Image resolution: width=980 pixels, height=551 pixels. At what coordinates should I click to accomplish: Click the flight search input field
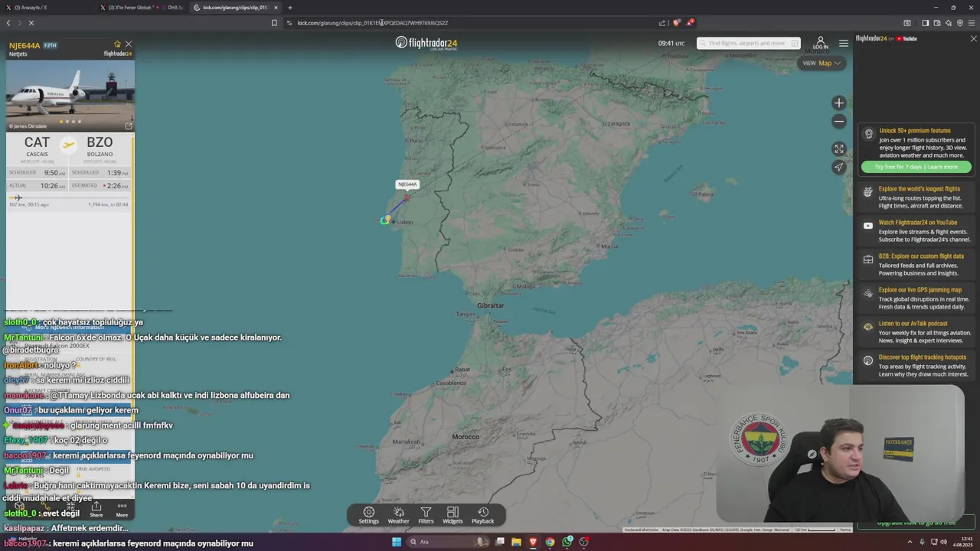[748, 43]
